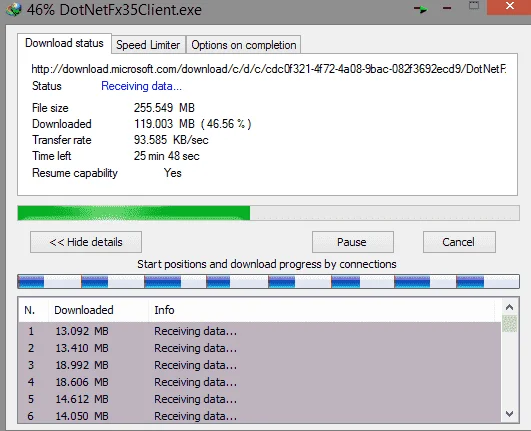The height and width of the screenshot is (431, 531).
Task: Click the scroll down arrow in connections list
Action: (x=509, y=414)
